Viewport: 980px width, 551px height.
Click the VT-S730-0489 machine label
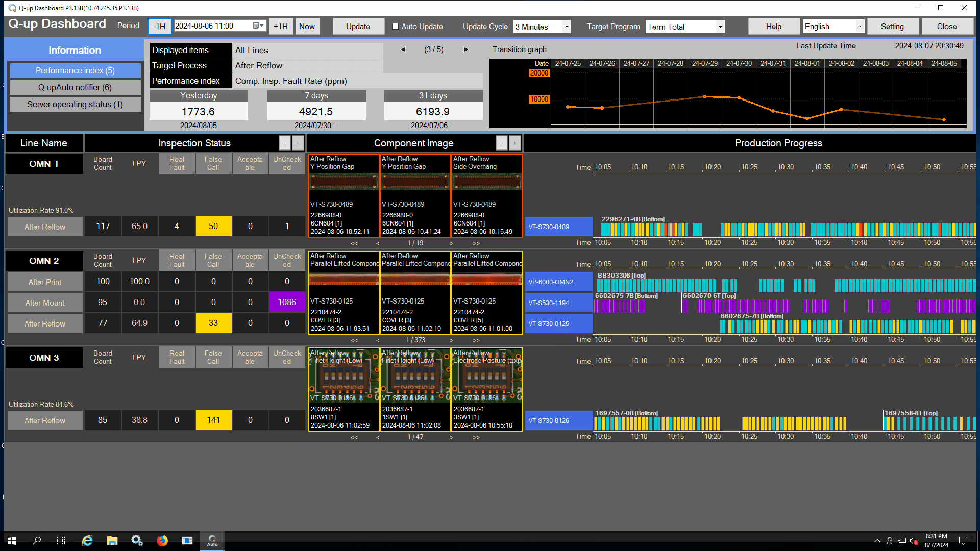(559, 227)
